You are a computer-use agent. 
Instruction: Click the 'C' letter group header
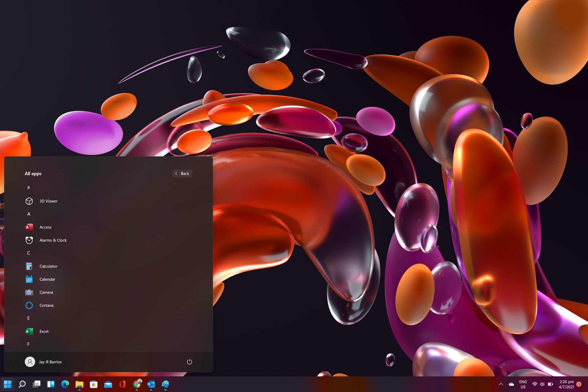point(29,253)
